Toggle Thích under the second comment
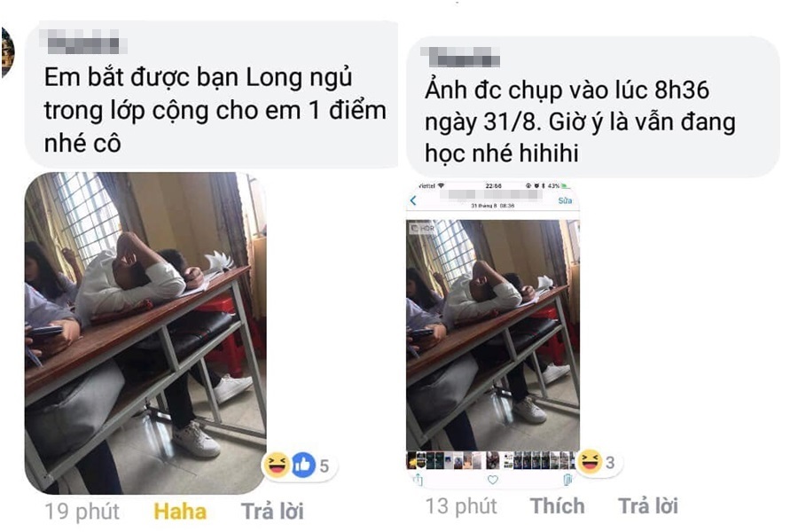Screen dimensions: 798x532 pyautogui.click(x=558, y=506)
